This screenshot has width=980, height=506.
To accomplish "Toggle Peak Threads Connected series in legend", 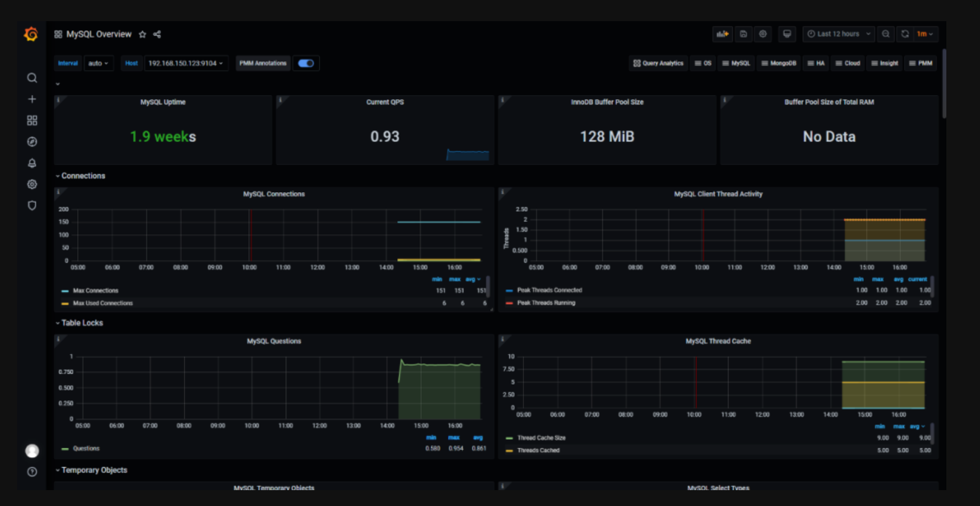I will (550, 290).
